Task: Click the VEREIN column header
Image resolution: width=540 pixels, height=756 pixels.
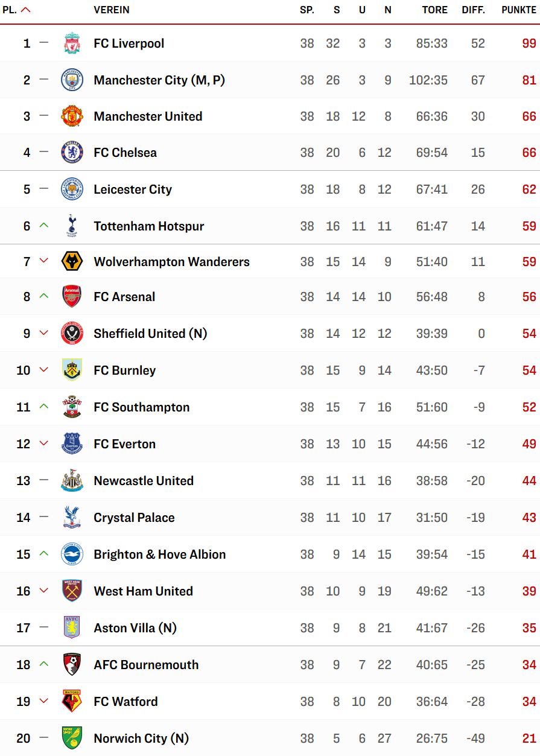Action: pyautogui.click(x=112, y=10)
